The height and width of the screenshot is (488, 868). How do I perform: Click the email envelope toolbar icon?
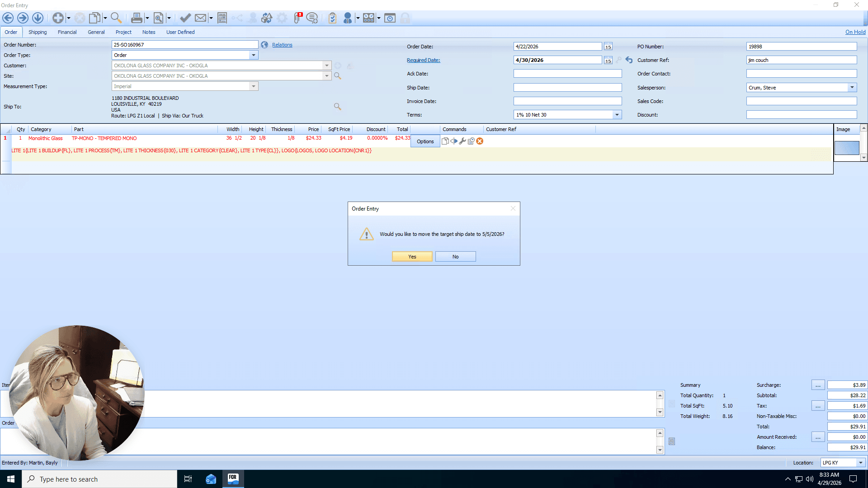[x=201, y=18]
